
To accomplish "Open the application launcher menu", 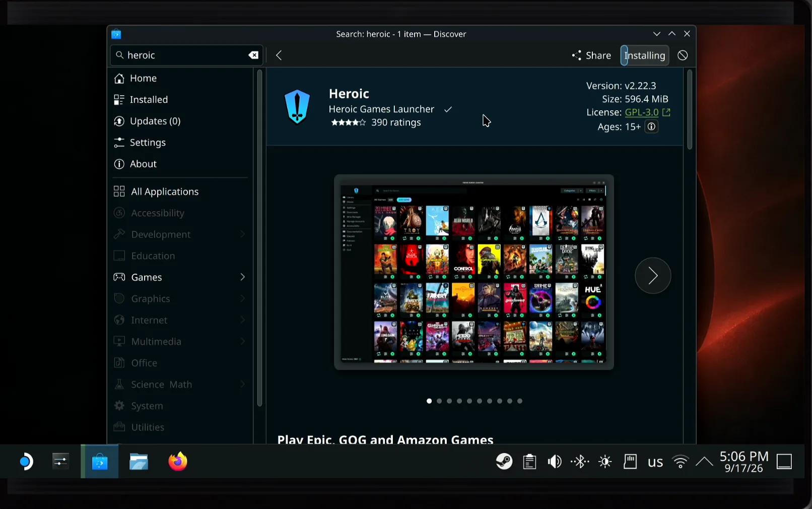I will pyautogui.click(x=26, y=462).
